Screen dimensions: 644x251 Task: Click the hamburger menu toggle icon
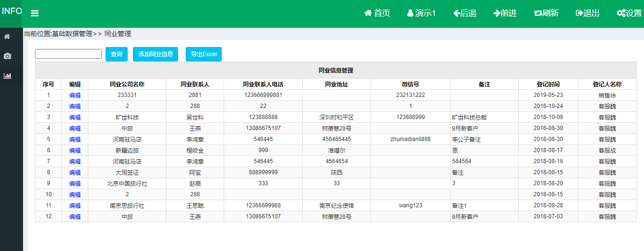tap(35, 13)
